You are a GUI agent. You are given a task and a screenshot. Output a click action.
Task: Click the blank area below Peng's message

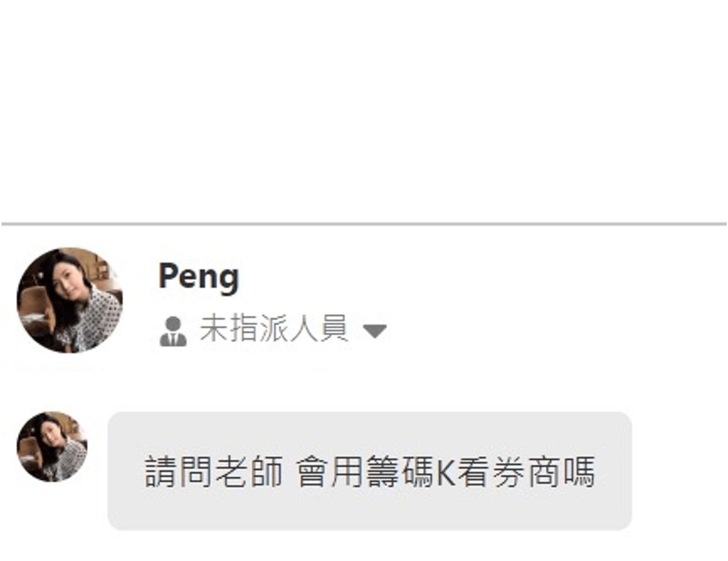click(364, 546)
